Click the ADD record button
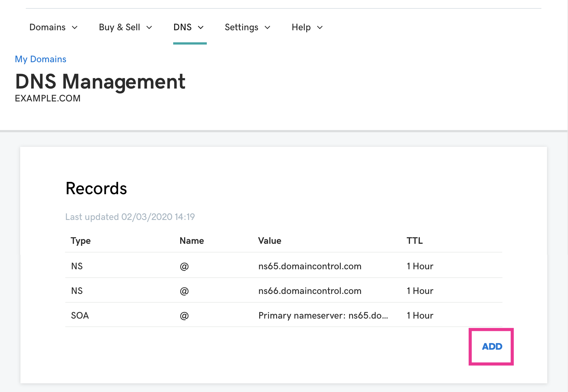 [x=492, y=347]
